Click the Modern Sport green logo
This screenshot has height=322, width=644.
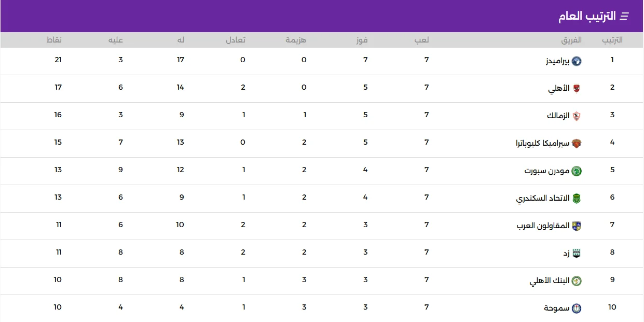(577, 171)
